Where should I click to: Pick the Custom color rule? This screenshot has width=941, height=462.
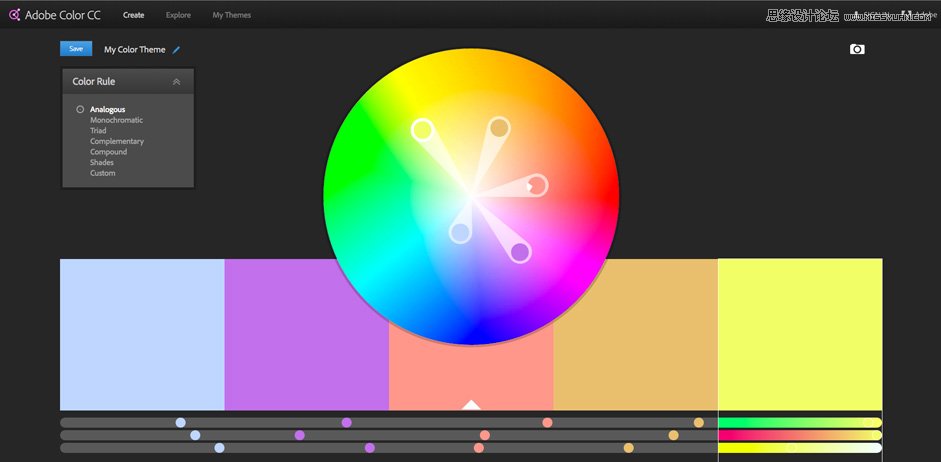pyautogui.click(x=103, y=173)
